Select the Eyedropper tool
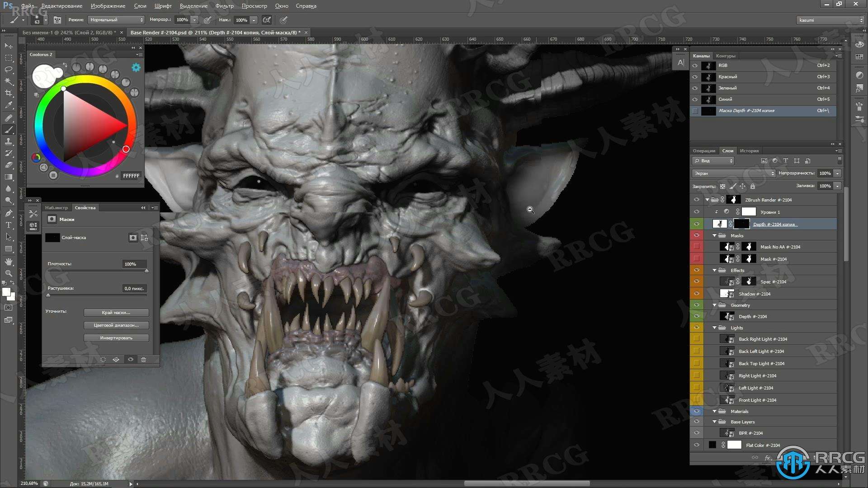This screenshot has width=868, height=488. tap(9, 105)
